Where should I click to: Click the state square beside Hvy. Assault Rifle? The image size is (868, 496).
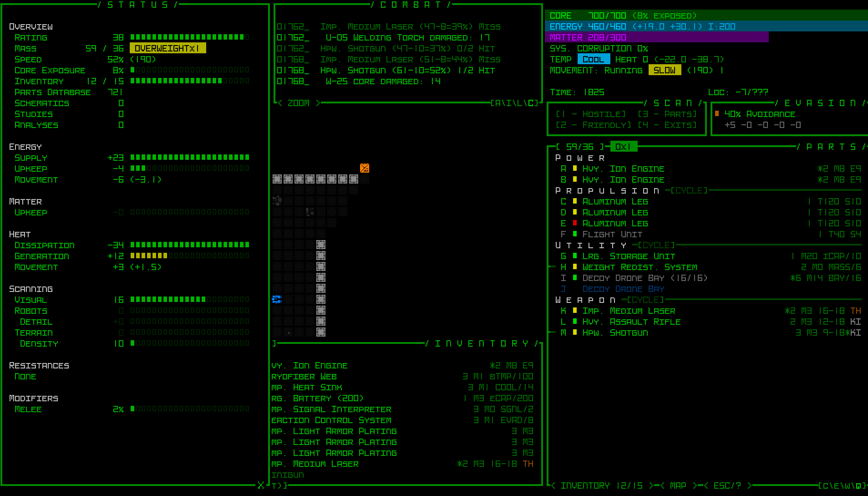[575, 322]
